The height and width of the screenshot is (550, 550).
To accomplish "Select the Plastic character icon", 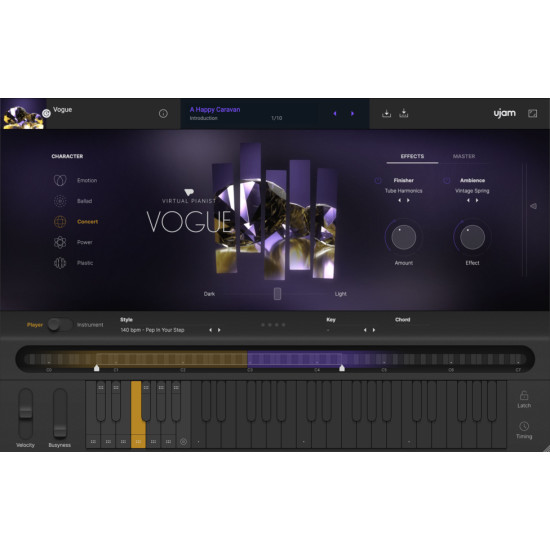I will 60,263.
